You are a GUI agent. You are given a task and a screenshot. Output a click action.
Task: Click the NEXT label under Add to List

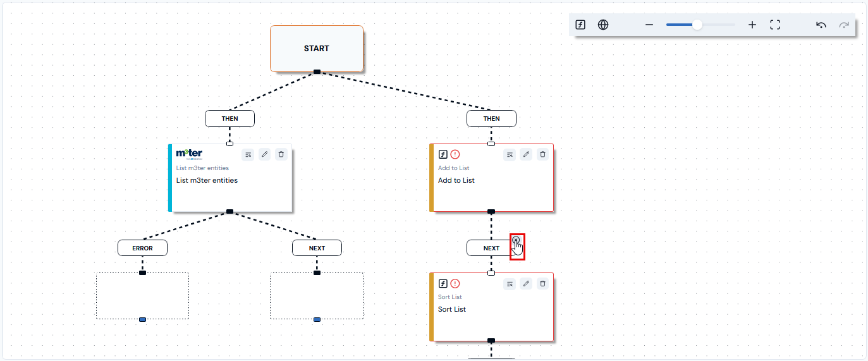[x=491, y=248]
